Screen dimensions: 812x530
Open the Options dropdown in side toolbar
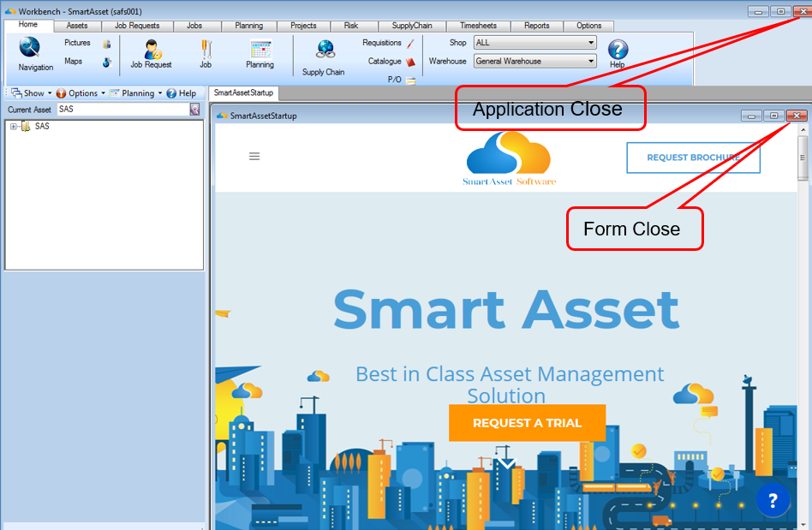pos(81,93)
